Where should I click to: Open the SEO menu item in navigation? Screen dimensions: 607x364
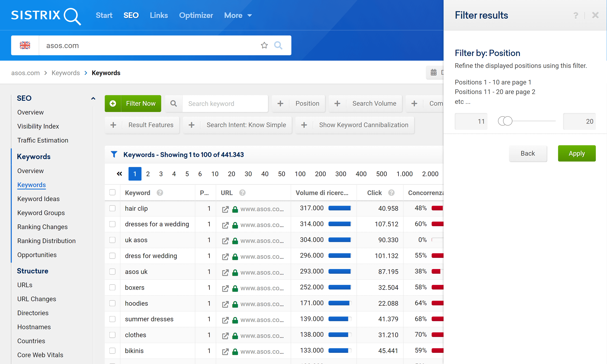pyautogui.click(x=131, y=15)
